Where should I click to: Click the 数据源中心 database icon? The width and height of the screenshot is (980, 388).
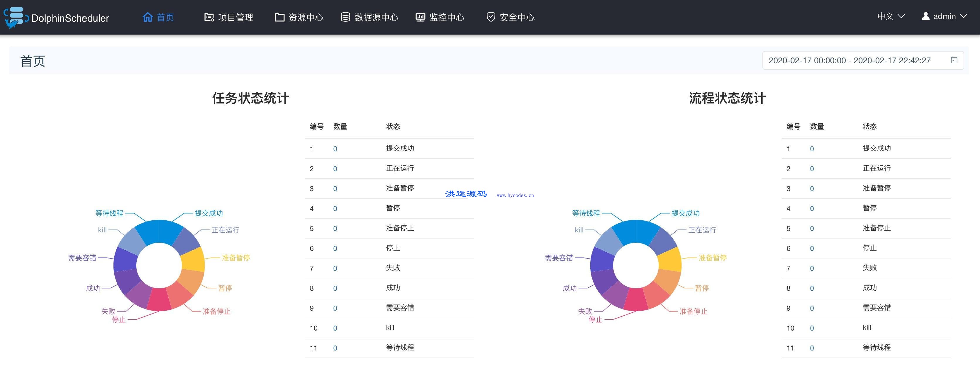click(x=345, y=17)
